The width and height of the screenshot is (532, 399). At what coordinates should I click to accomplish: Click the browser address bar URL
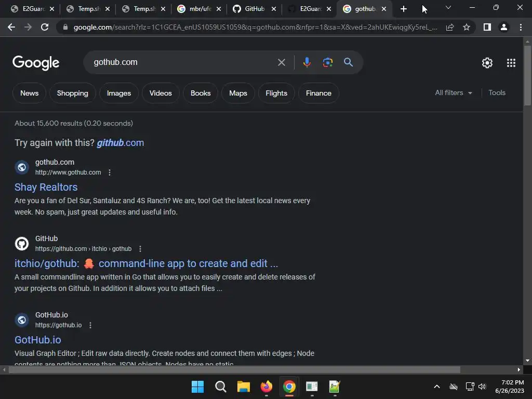255,27
